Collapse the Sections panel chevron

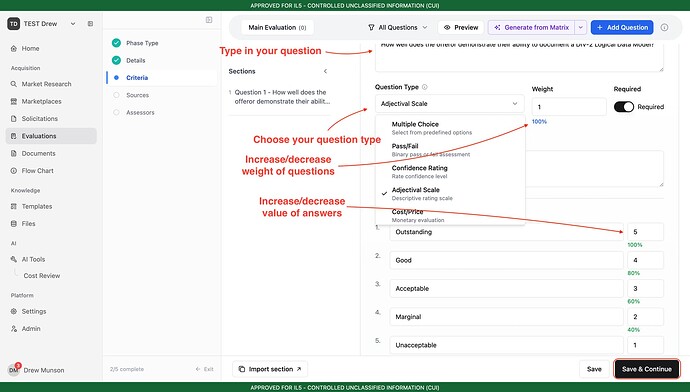[325, 71]
